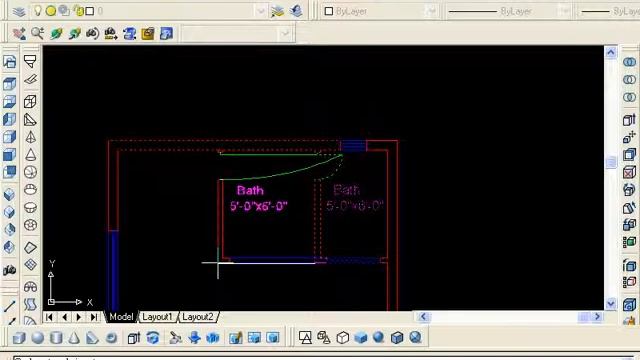Screen dimensions: 640x360
Task: Click the wireframe cone icon in left toolbar
Action: coord(30,155)
